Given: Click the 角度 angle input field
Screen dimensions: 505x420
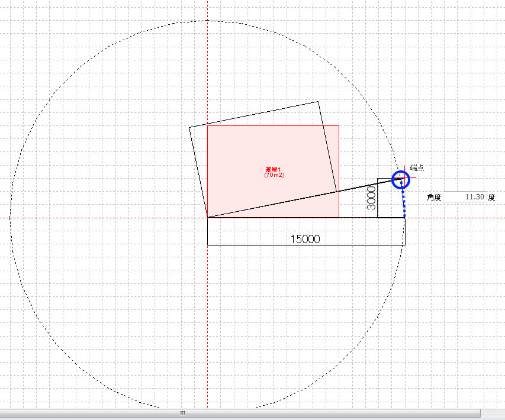Looking at the screenshot, I should point(464,197).
